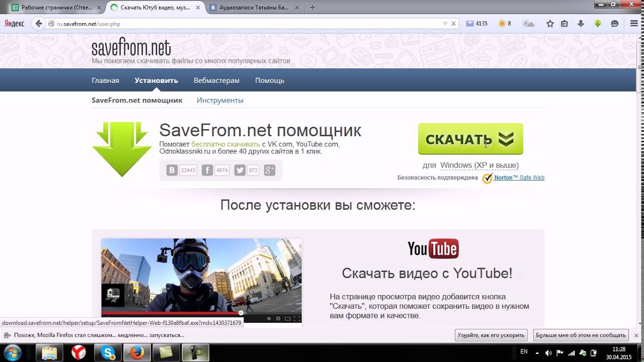Open the Главная menu item
Screen dimensions: 644x362
(x=105, y=80)
